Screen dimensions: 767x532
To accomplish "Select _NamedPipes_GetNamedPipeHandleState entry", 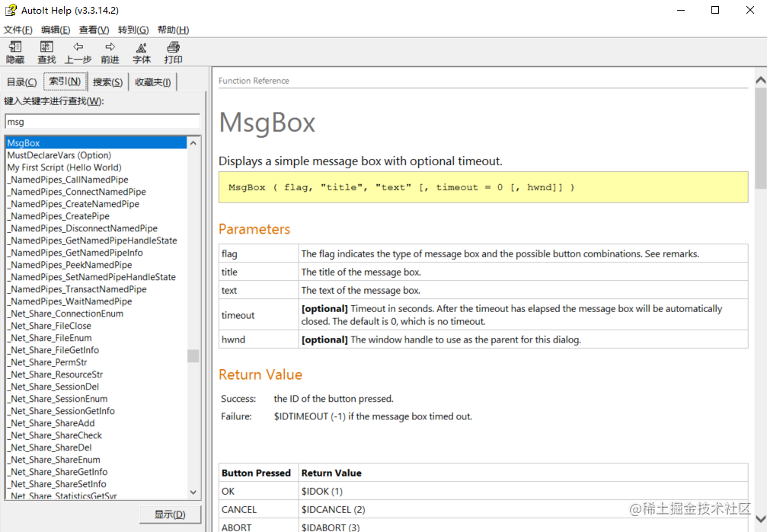I will (x=92, y=241).
